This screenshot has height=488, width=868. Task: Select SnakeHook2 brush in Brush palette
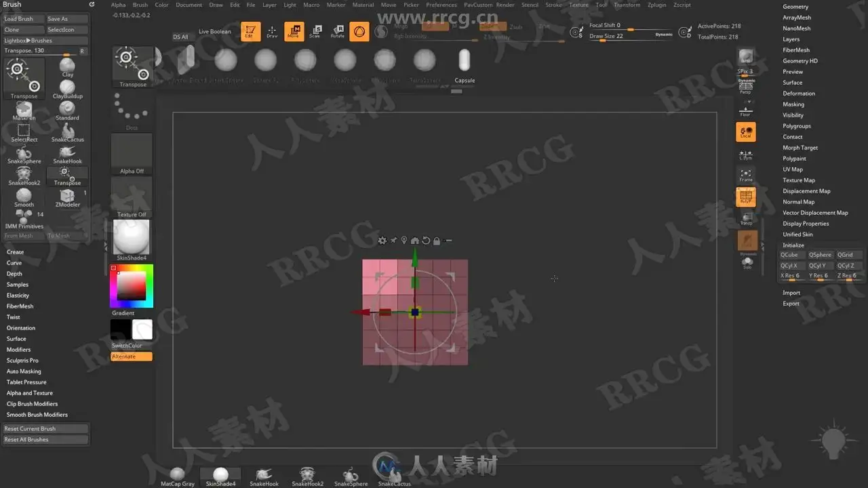24,175
